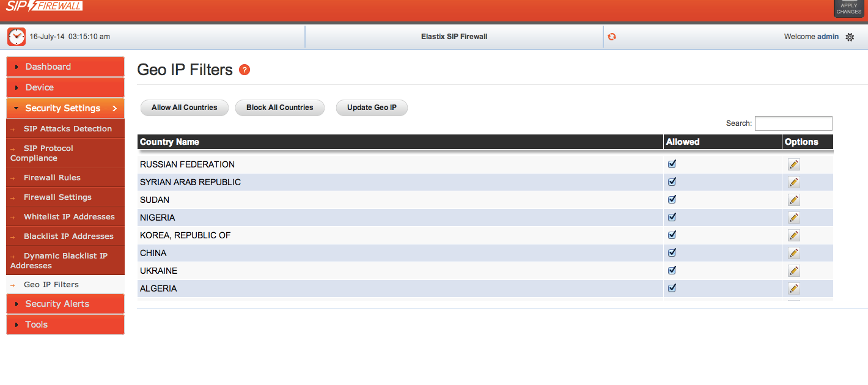Click the pencil icon for Nigeria
The width and height of the screenshot is (868, 385).
coord(793,218)
